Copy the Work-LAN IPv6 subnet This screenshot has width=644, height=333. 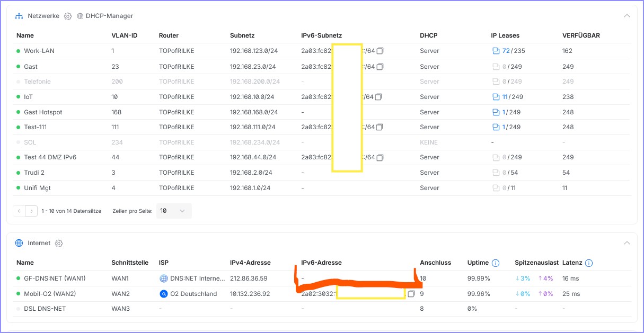click(380, 51)
